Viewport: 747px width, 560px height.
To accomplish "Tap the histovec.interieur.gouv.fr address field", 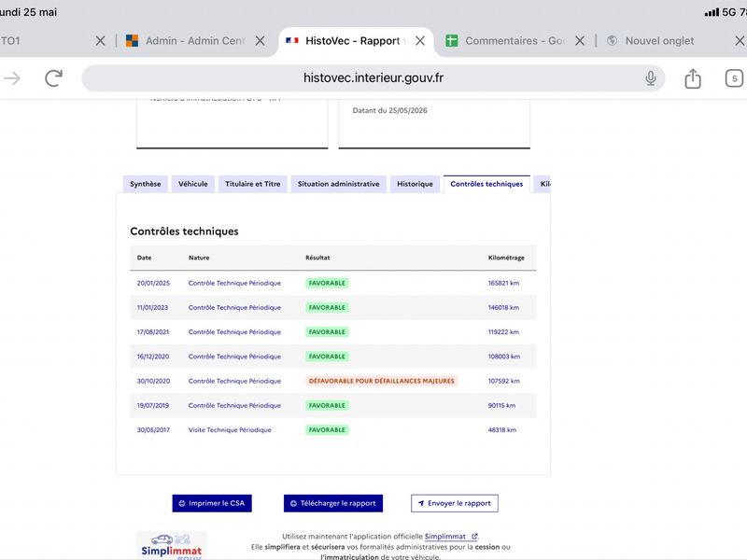I will [373, 78].
